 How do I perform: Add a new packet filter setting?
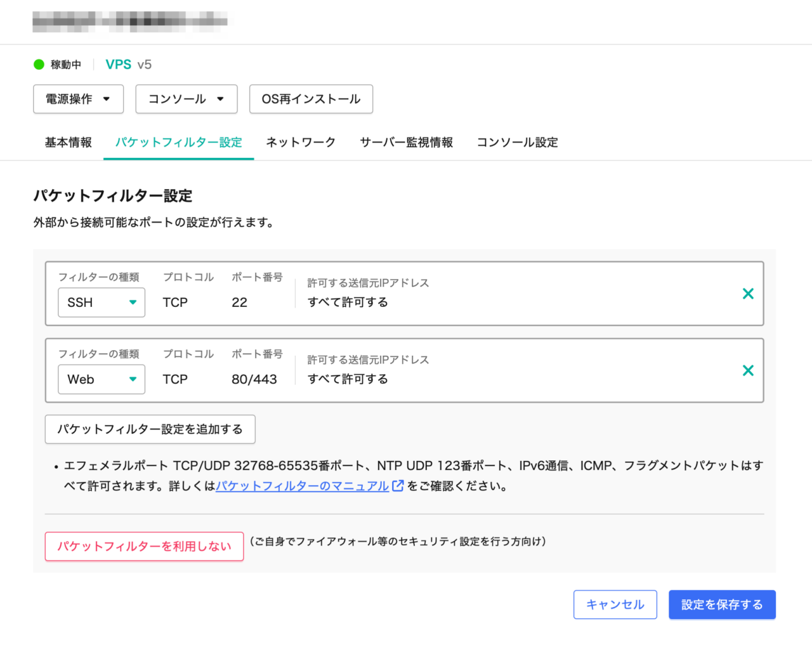150,429
